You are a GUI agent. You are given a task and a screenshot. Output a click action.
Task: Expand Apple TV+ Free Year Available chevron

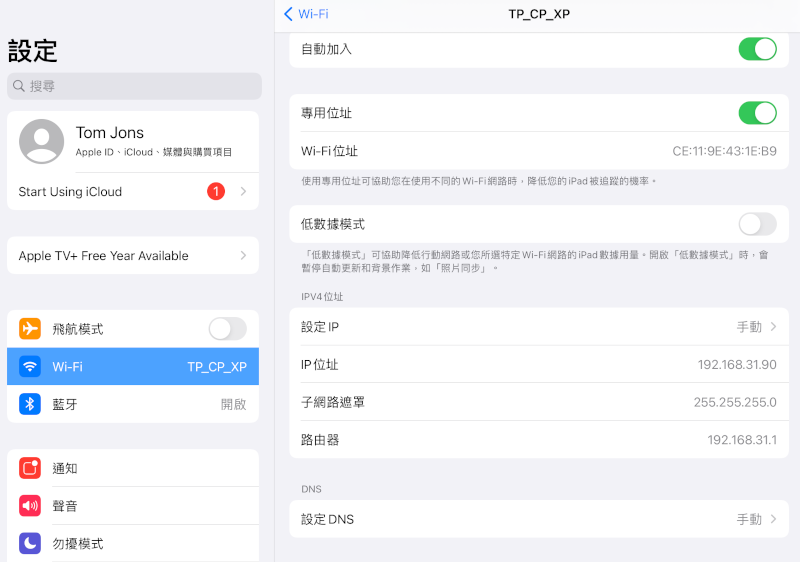pyautogui.click(x=243, y=256)
